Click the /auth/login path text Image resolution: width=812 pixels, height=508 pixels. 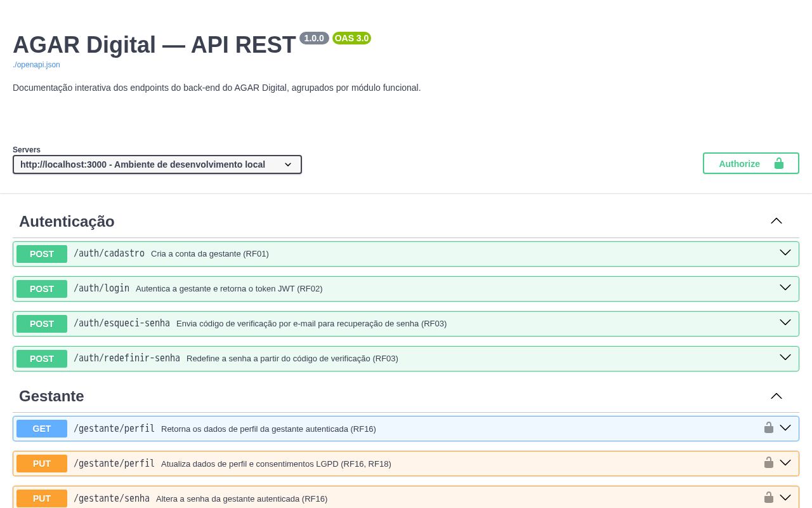101,288
